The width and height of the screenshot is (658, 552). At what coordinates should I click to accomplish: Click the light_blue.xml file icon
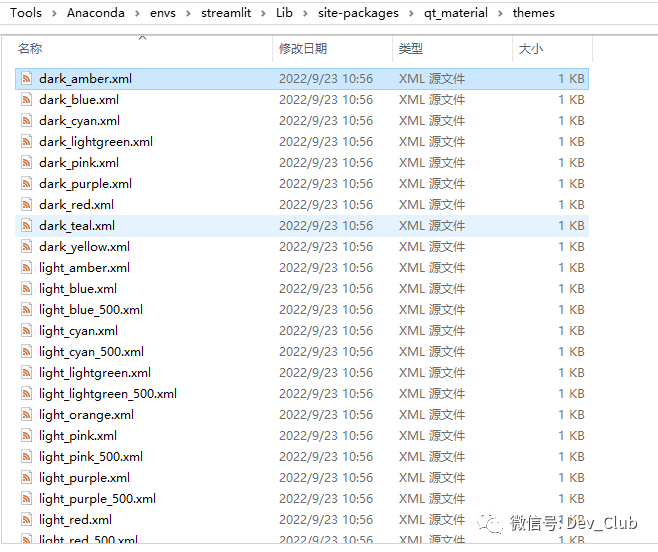pyautogui.click(x=26, y=288)
